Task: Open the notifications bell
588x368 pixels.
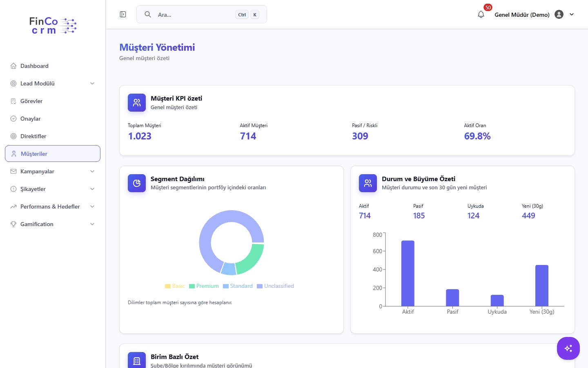Action: click(x=481, y=15)
